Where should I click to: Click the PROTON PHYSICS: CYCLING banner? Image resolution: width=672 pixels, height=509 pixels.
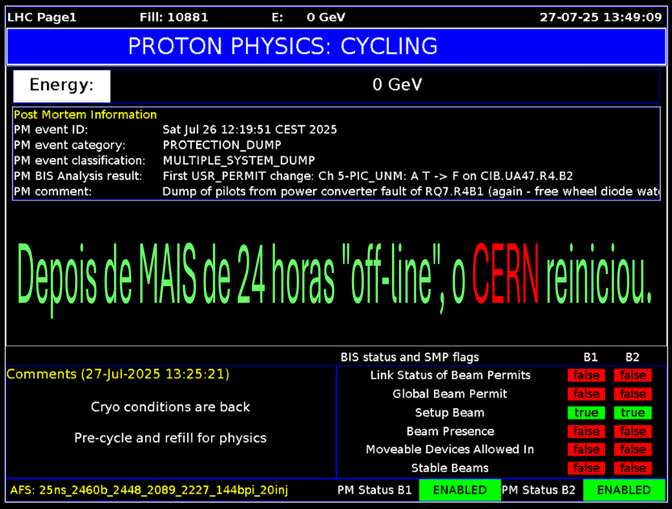click(283, 46)
